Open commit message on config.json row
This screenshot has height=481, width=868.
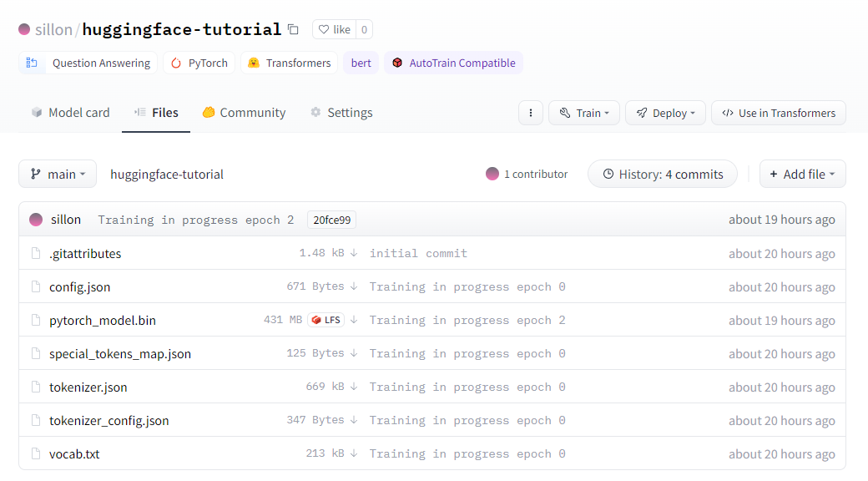[467, 286]
